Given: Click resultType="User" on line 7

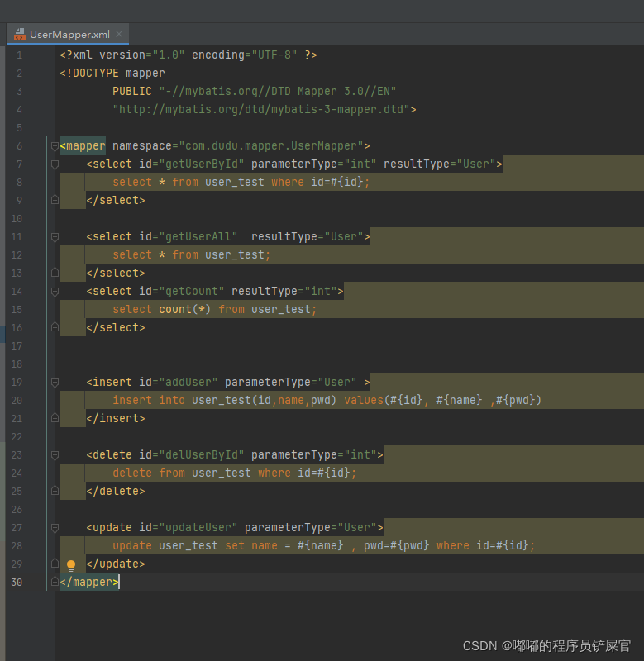Looking at the screenshot, I should 440,164.
